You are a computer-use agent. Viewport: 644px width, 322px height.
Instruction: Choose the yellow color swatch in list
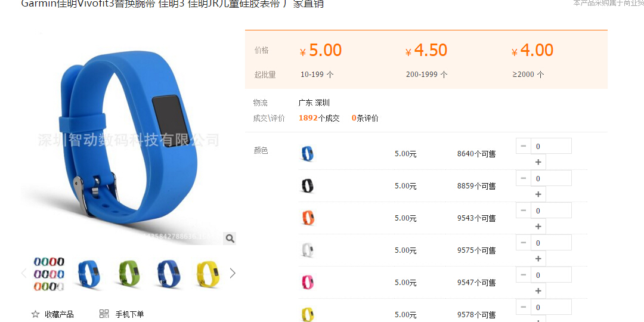[307, 314]
